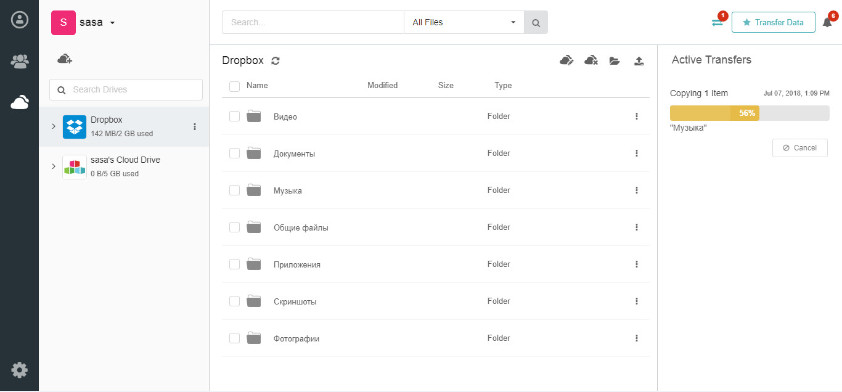Open options dots for Документы folder
Image resolution: width=842 pixels, height=392 pixels.
pyautogui.click(x=636, y=153)
